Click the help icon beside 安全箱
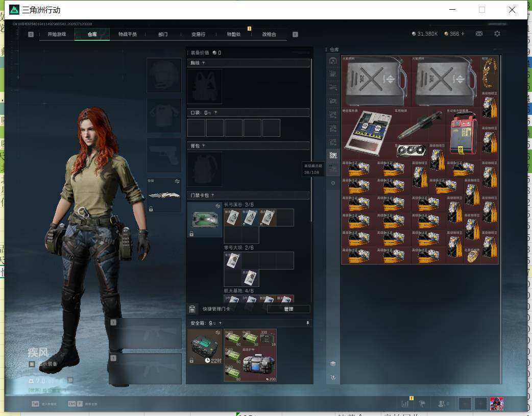 [x=220, y=323]
